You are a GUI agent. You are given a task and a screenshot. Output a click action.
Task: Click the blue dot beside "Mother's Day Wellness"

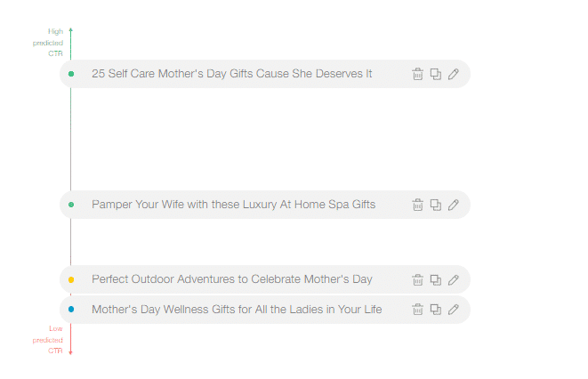[x=71, y=310]
